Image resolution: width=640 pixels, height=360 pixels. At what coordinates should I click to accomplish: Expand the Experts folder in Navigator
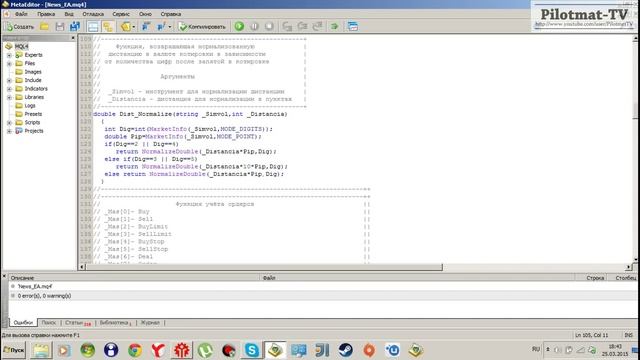coord(9,55)
